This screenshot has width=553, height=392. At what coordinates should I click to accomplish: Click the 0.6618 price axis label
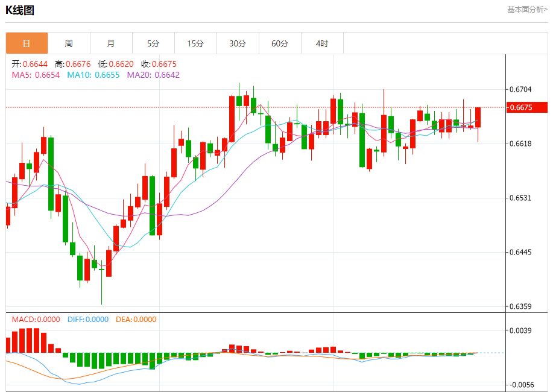click(x=520, y=144)
